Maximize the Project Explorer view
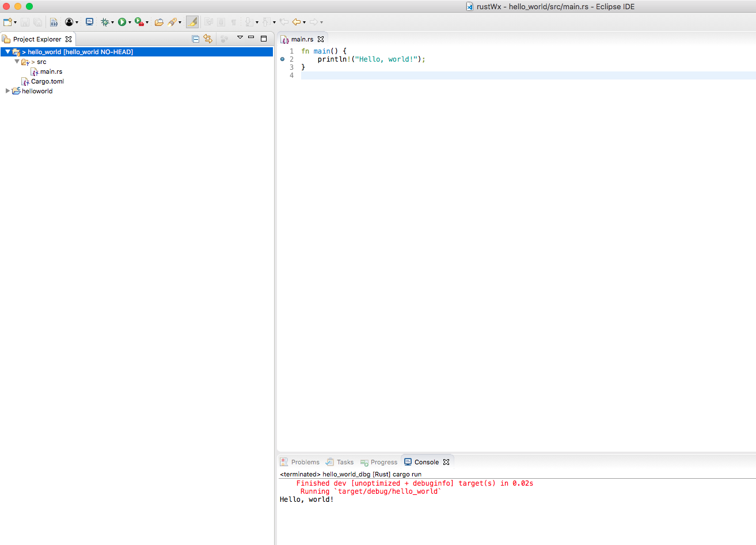 click(263, 38)
